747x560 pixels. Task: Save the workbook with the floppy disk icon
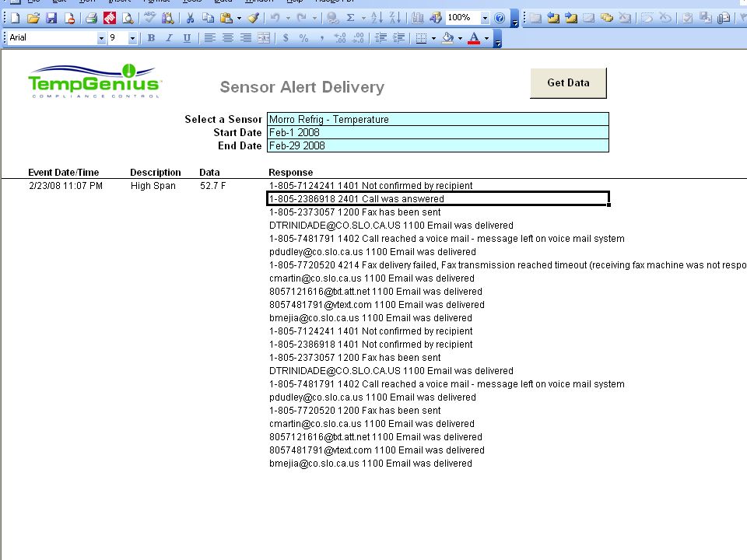pos(51,19)
